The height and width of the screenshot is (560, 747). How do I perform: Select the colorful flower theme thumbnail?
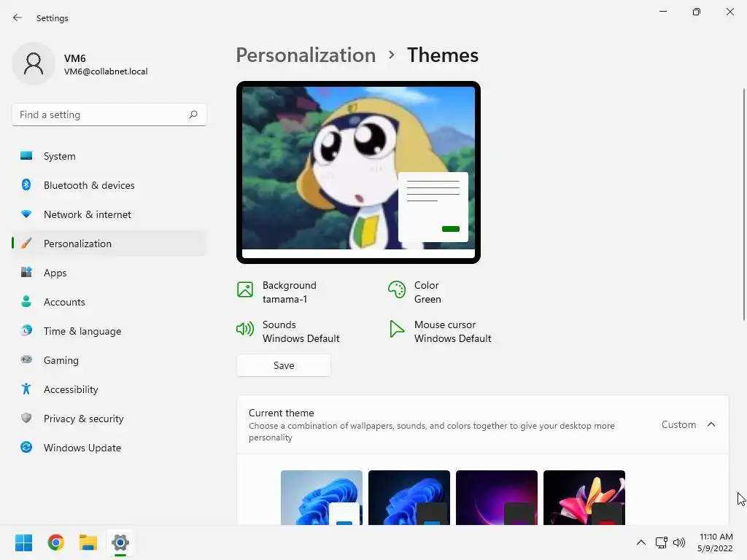point(584,497)
